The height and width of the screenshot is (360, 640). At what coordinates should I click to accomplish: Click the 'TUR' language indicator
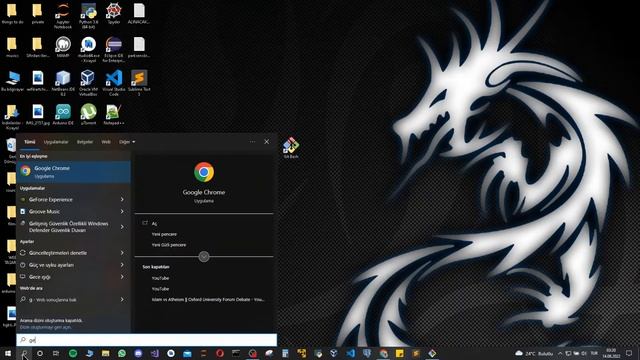(594, 353)
